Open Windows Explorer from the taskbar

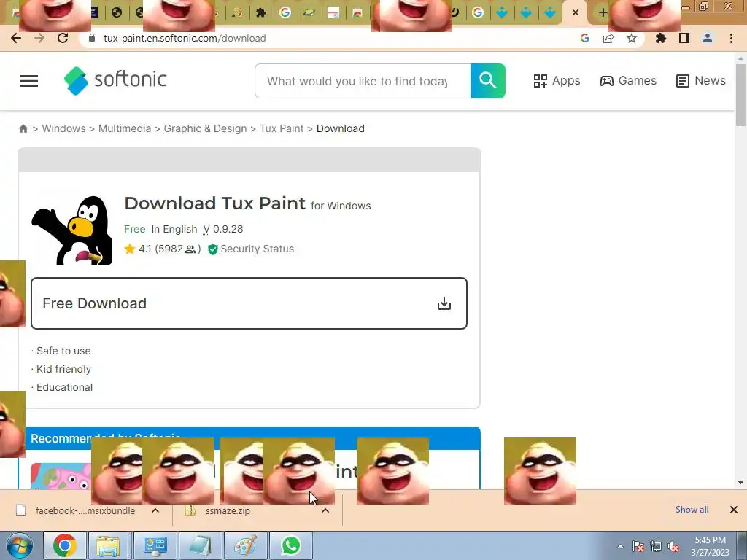coord(109,545)
